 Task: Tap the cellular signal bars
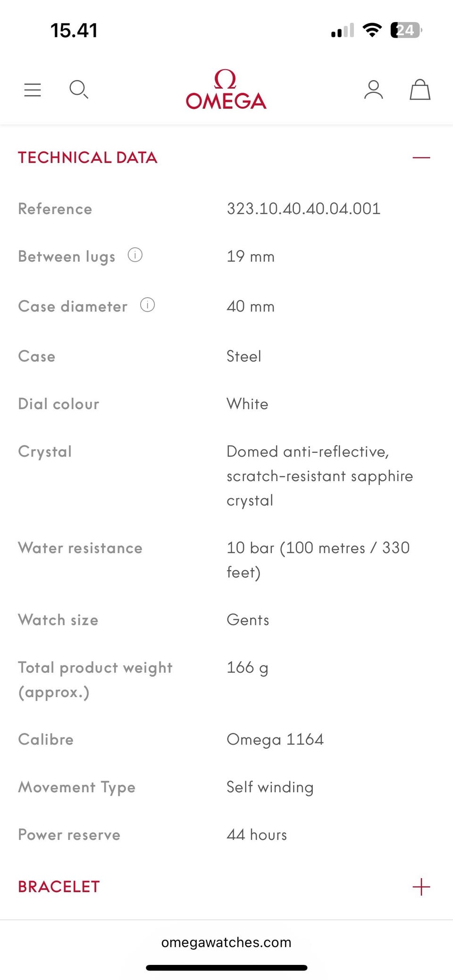(343, 31)
